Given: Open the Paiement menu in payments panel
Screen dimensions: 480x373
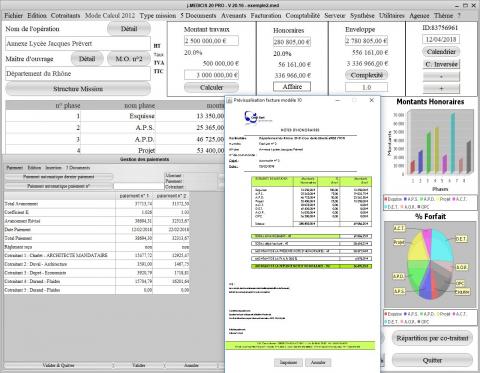Looking at the screenshot, I should (x=15, y=168).
